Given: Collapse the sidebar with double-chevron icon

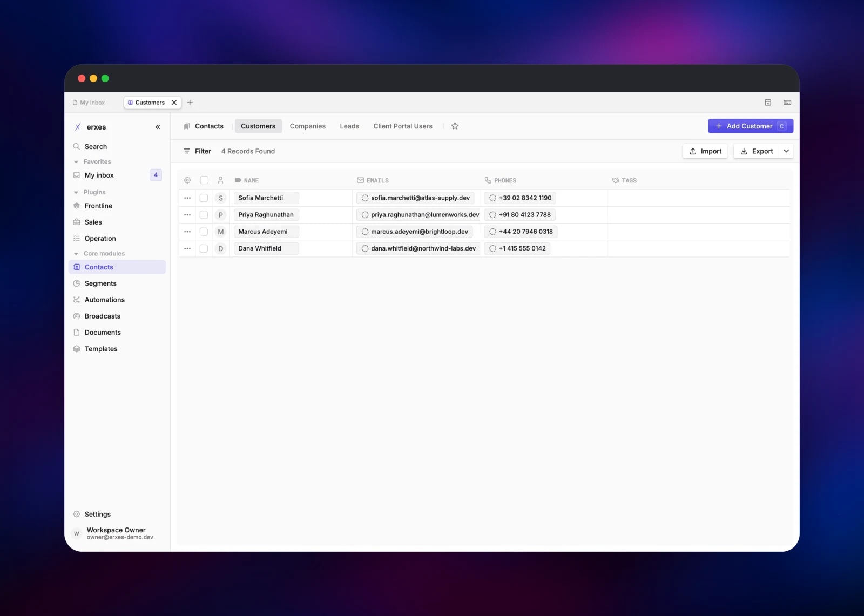Looking at the screenshot, I should pos(158,127).
